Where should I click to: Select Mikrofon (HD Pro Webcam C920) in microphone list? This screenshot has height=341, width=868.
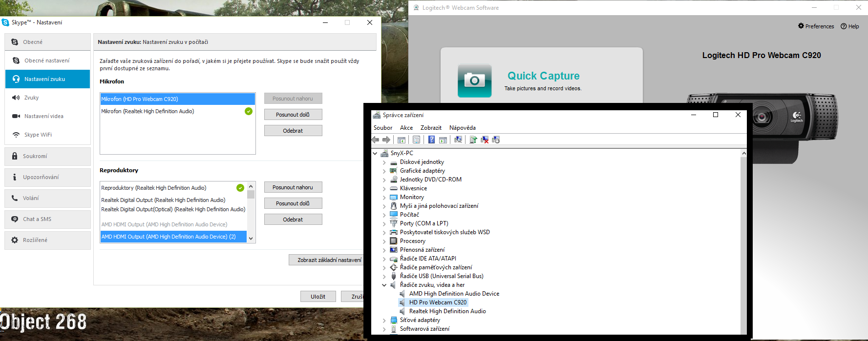177,99
